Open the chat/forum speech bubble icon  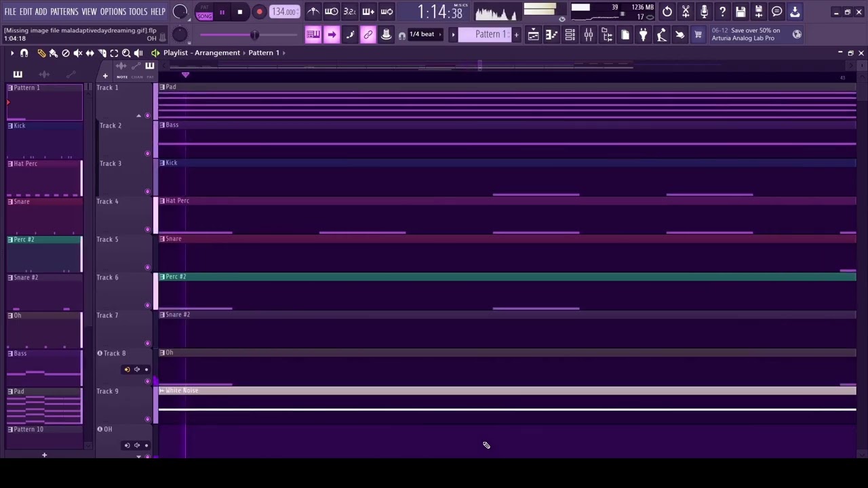pos(777,12)
